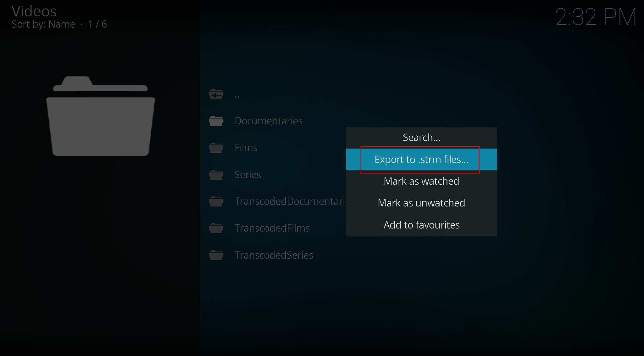
Task: Open the Films folder entry
Action: coord(246,148)
